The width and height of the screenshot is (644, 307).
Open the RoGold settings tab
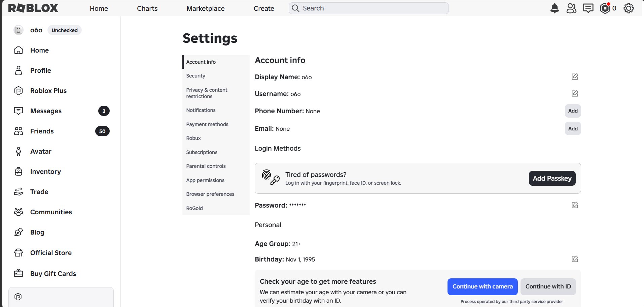click(216, 208)
